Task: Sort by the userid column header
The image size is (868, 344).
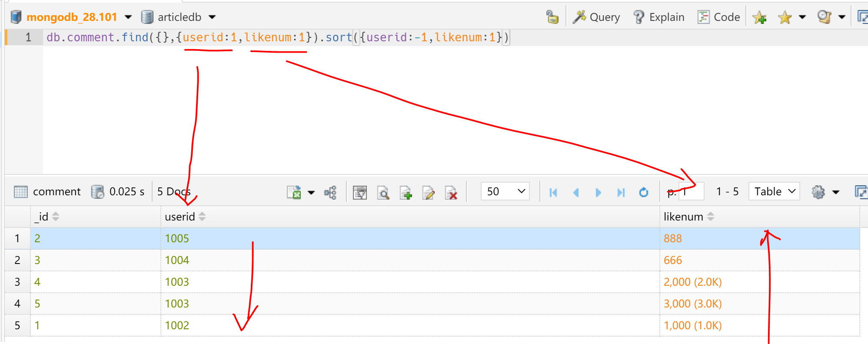Action: [x=180, y=217]
